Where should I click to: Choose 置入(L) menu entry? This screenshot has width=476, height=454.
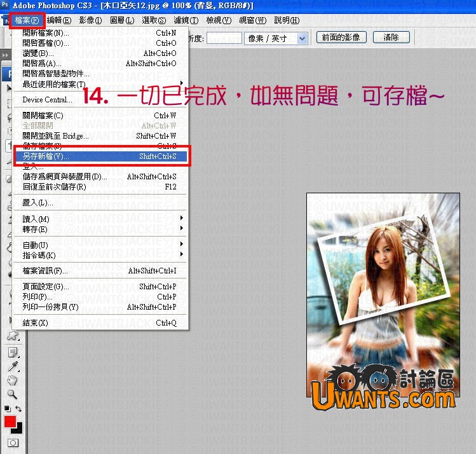100,203
